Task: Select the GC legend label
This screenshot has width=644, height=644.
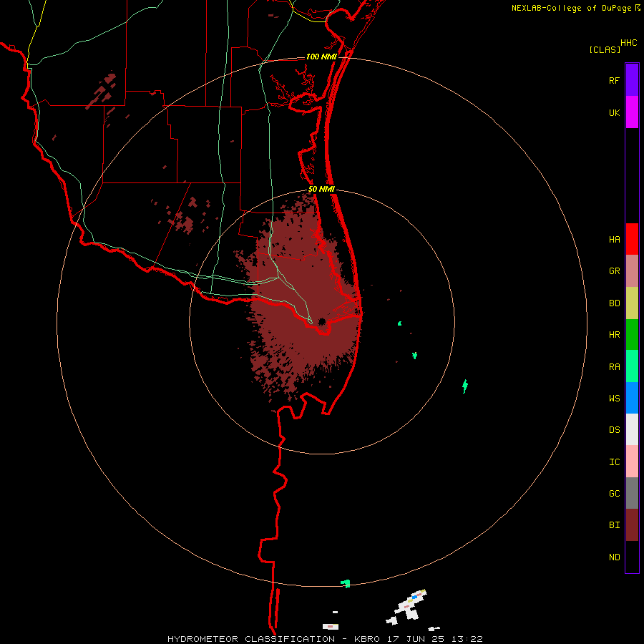Action: tap(614, 494)
